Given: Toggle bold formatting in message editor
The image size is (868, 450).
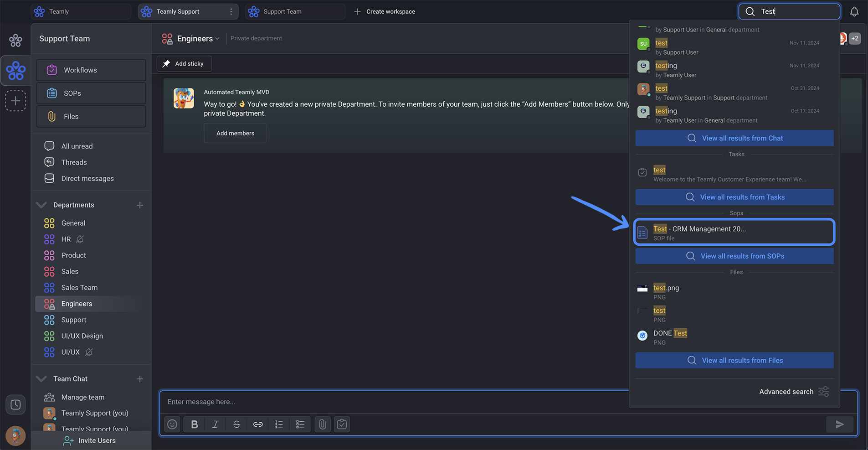Looking at the screenshot, I should coord(195,424).
